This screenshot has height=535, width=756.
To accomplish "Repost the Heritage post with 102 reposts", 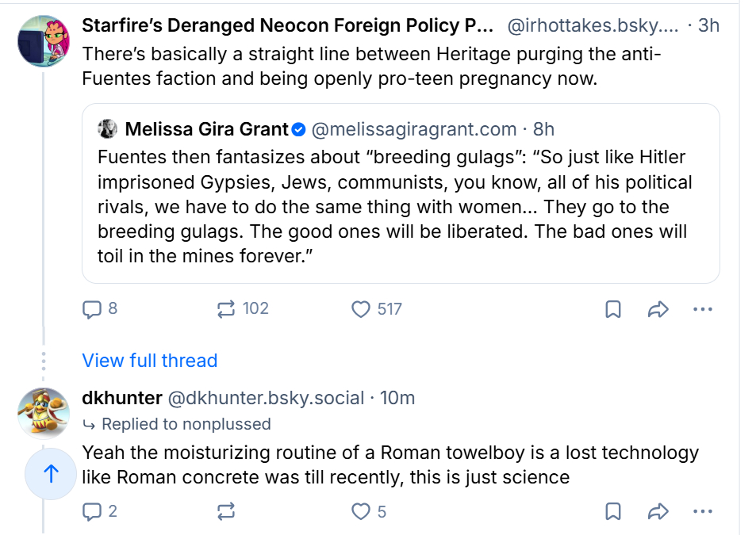I will pos(226,309).
